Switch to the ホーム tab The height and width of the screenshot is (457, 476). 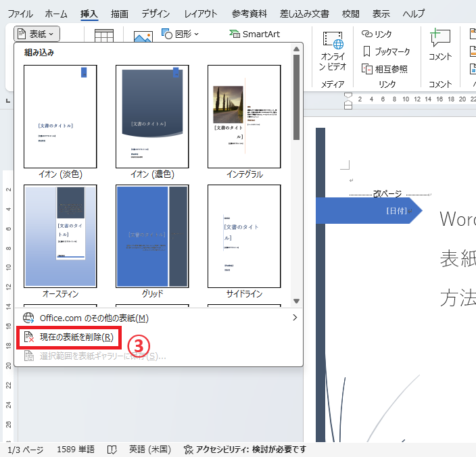56,14
